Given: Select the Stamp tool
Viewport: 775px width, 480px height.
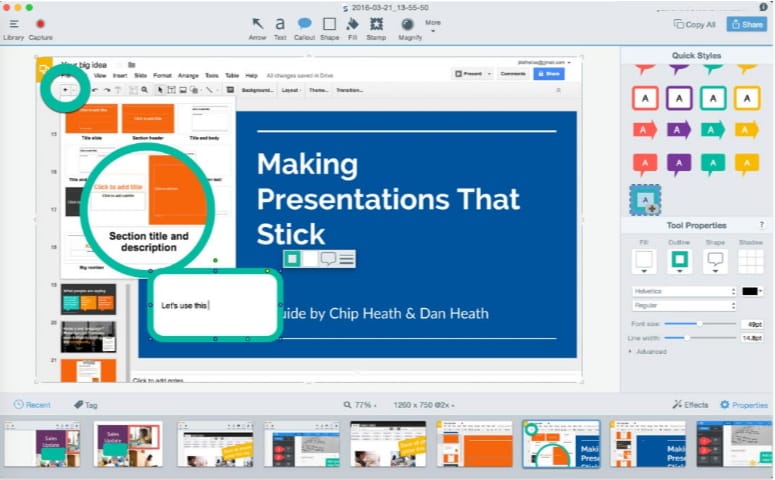Looking at the screenshot, I should coord(376,28).
